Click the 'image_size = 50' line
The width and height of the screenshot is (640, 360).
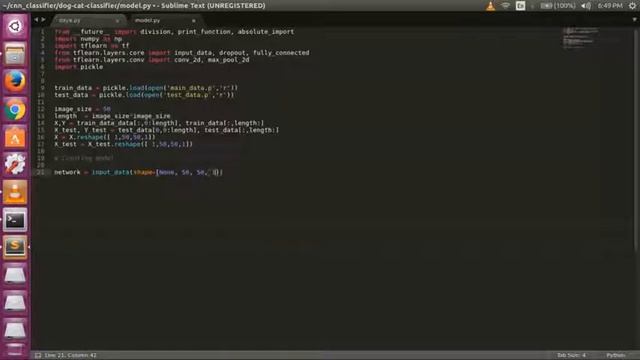coord(82,109)
